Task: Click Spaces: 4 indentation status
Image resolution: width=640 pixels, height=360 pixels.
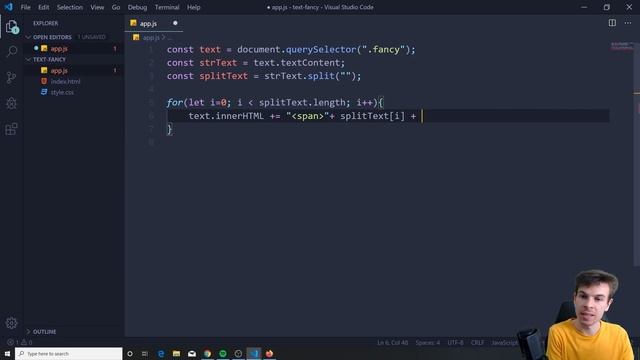Action: (428, 342)
